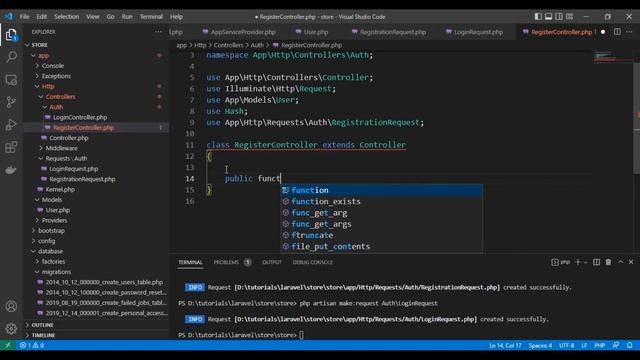Open Run and Debug view
640x360 pixels.
[x=11, y=124]
